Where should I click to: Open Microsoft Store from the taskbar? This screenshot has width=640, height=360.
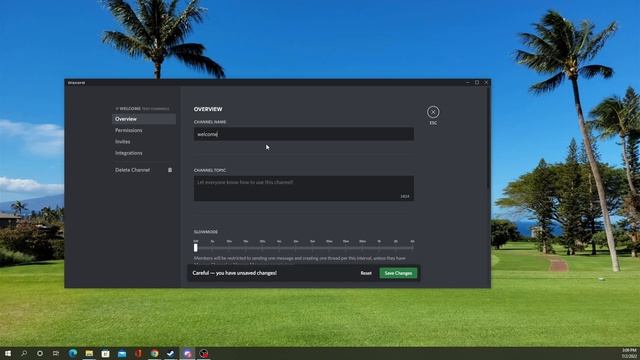105,353
